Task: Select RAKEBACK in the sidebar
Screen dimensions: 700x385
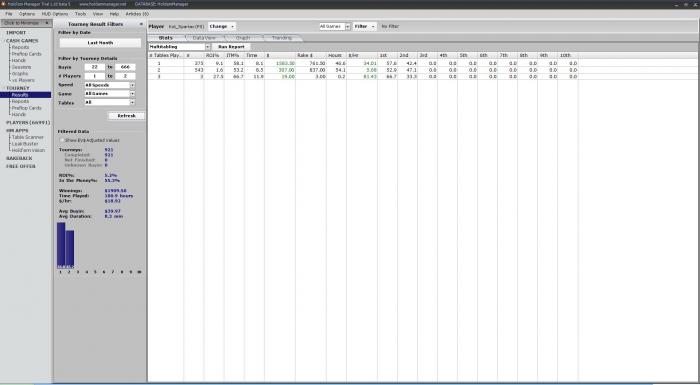Action: pyautogui.click(x=19, y=159)
